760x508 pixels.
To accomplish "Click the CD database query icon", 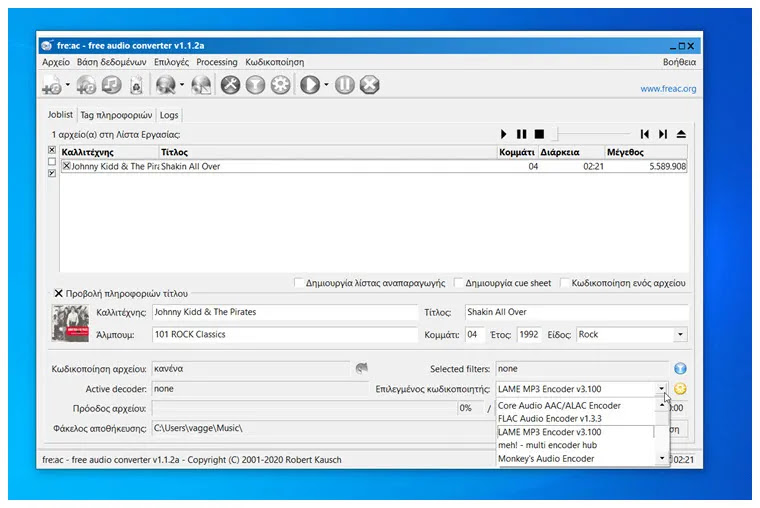I will [165, 85].
